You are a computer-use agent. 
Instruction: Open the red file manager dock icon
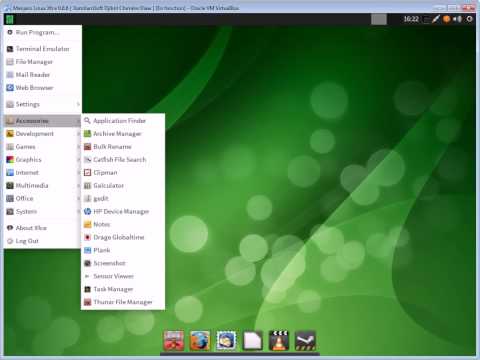pyautogui.click(x=174, y=340)
